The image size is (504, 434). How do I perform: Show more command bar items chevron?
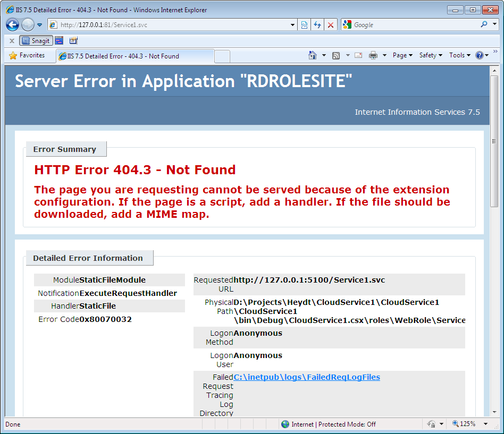495,52
